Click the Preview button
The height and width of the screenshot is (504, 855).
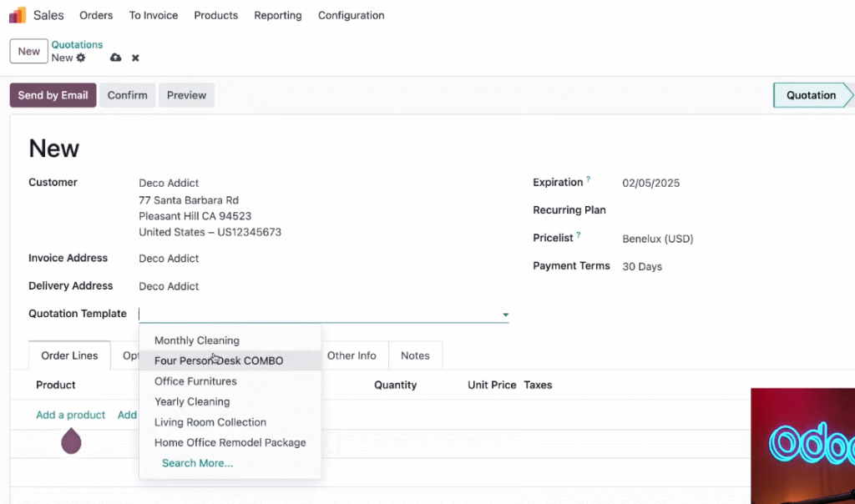[186, 95]
